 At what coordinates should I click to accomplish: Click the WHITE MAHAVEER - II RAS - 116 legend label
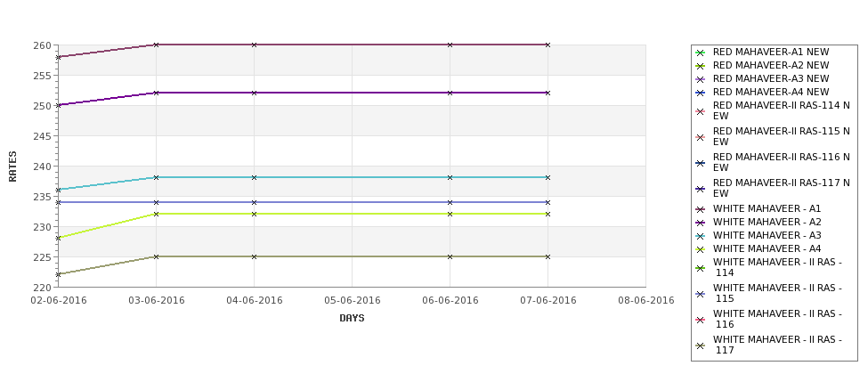coord(777,319)
